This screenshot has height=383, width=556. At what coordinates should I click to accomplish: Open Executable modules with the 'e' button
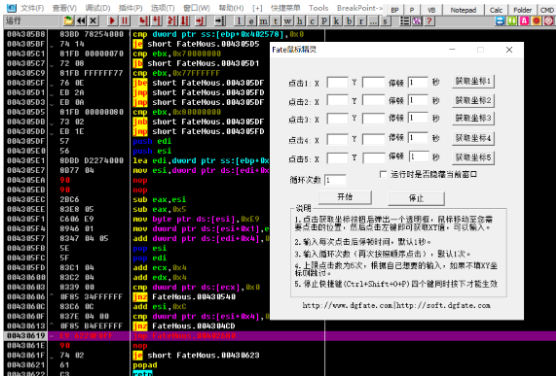[x=251, y=21]
